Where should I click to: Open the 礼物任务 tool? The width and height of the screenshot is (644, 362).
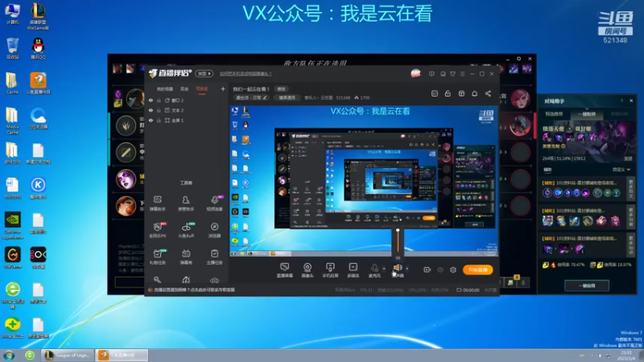(157, 257)
